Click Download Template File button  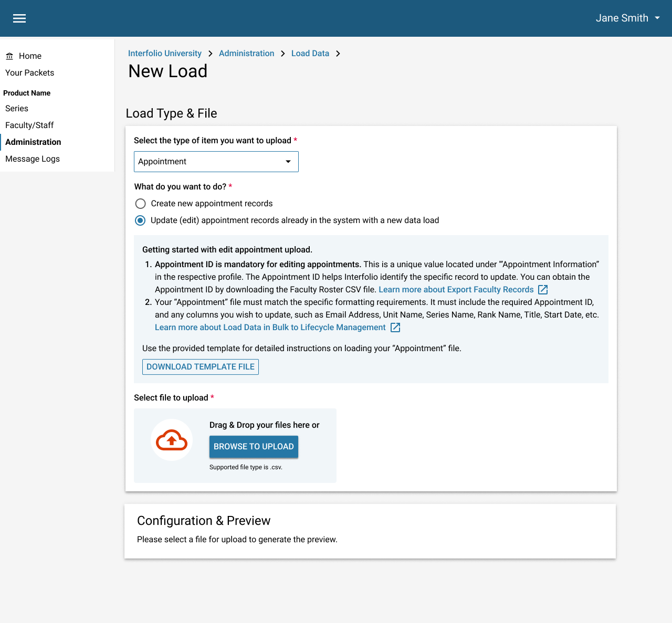201,367
